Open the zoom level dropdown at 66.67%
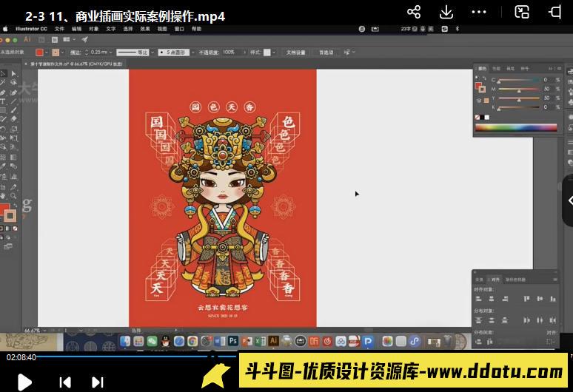Image resolution: width=573 pixels, height=392 pixels. coord(44,331)
